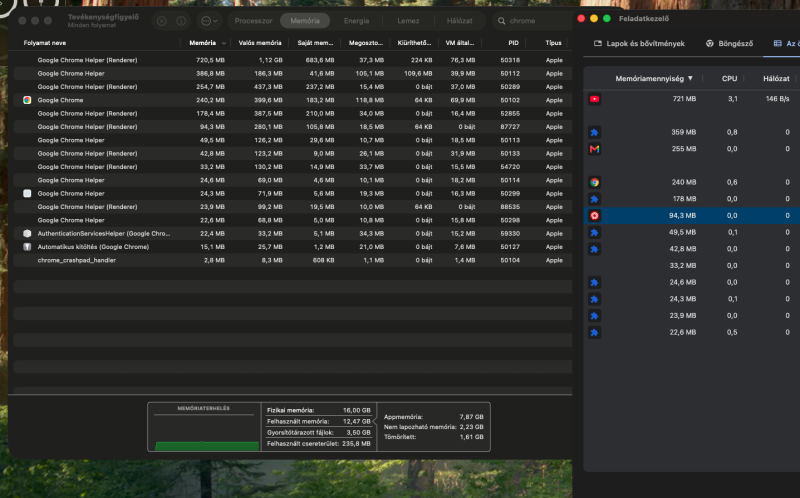Image resolution: width=800 pixels, height=498 pixels.
Task: Select the 33,2 MB row in Feladatkezelő
Action: (691, 266)
